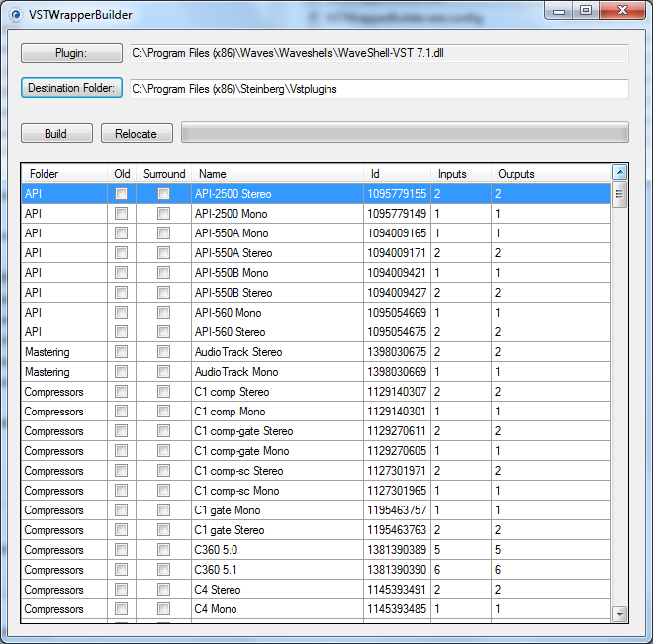Click the scroll up arrow of the plugin list
This screenshot has width=653, height=644.
620,172
